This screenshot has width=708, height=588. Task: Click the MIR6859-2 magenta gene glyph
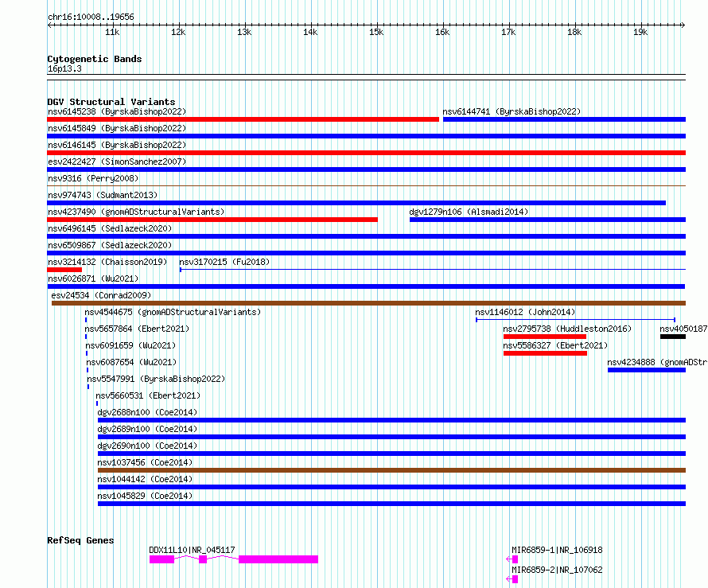click(512, 579)
